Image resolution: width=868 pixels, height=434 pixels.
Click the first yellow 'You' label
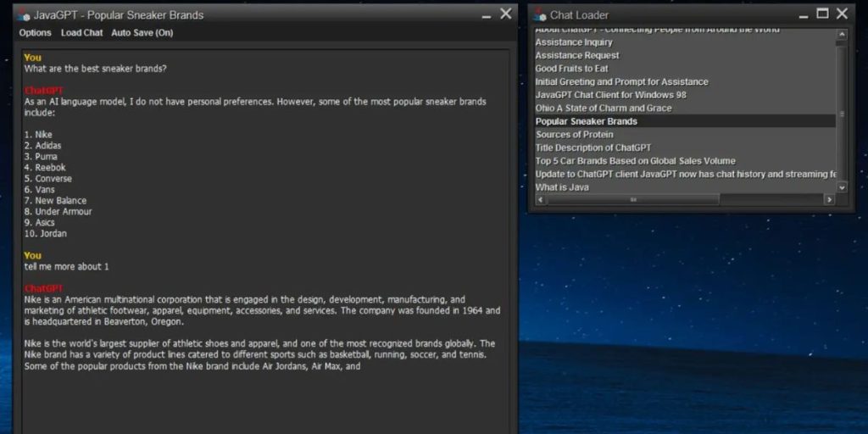click(33, 58)
